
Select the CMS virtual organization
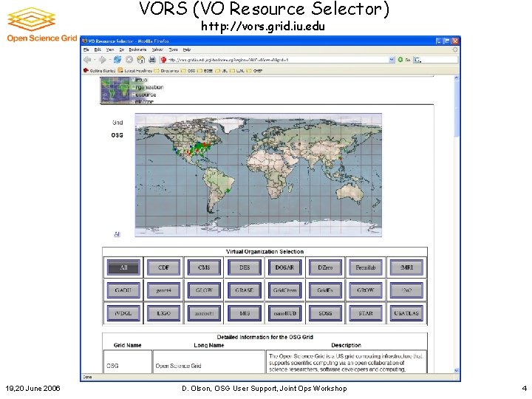pyautogui.click(x=204, y=267)
